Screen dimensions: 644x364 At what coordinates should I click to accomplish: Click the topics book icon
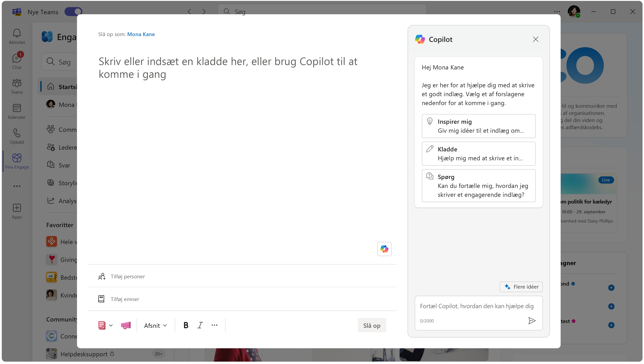101,299
